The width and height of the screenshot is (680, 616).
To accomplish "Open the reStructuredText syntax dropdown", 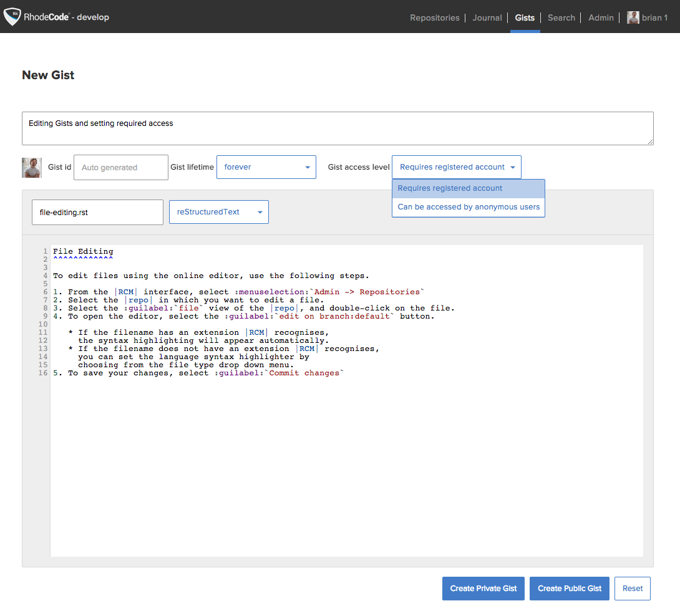I will pos(218,212).
